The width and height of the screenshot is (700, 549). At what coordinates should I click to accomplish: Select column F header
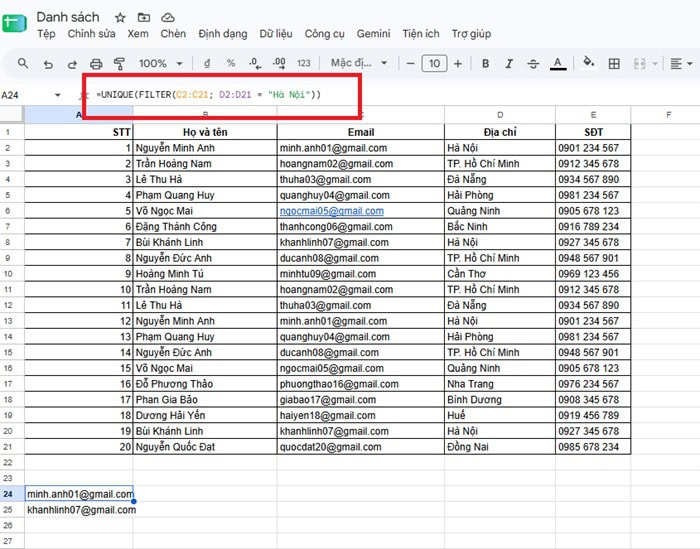point(668,115)
